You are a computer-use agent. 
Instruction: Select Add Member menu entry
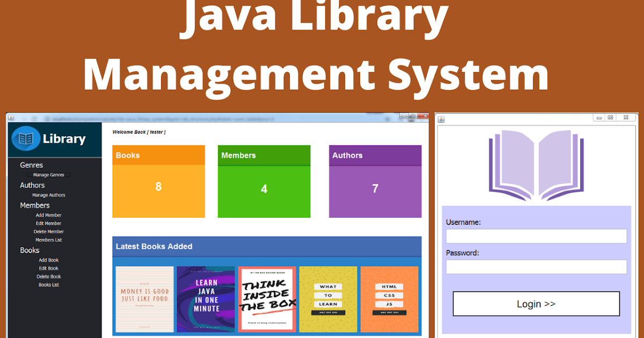coord(49,215)
